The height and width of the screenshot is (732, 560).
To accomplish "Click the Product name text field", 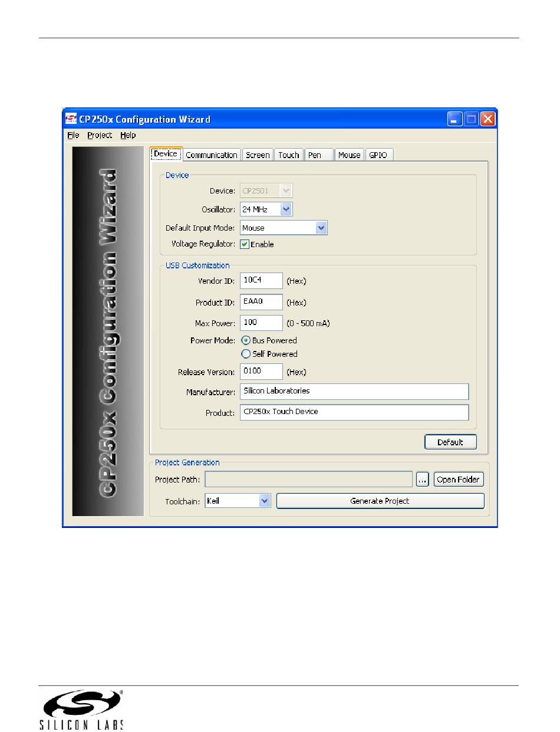I will tap(354, 412).
